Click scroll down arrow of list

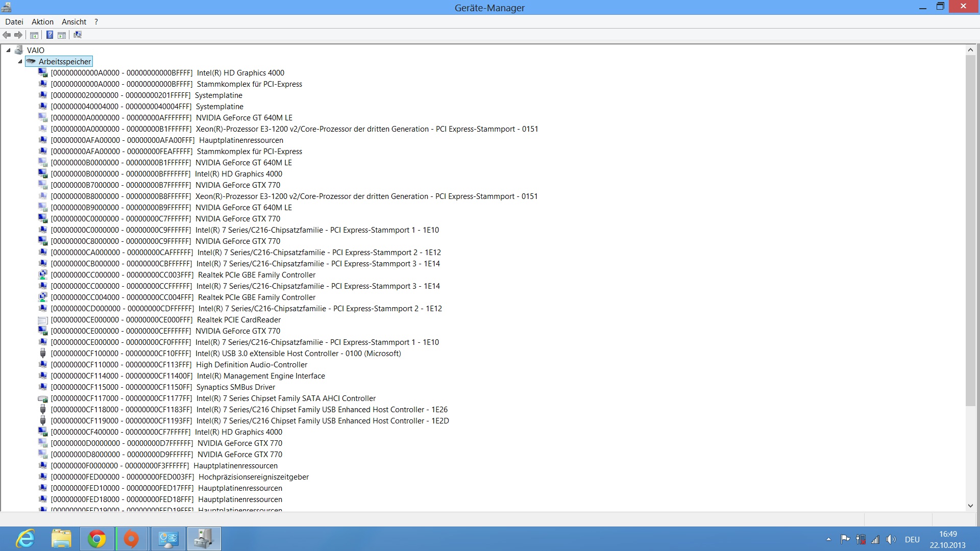[x=970, y=506]
